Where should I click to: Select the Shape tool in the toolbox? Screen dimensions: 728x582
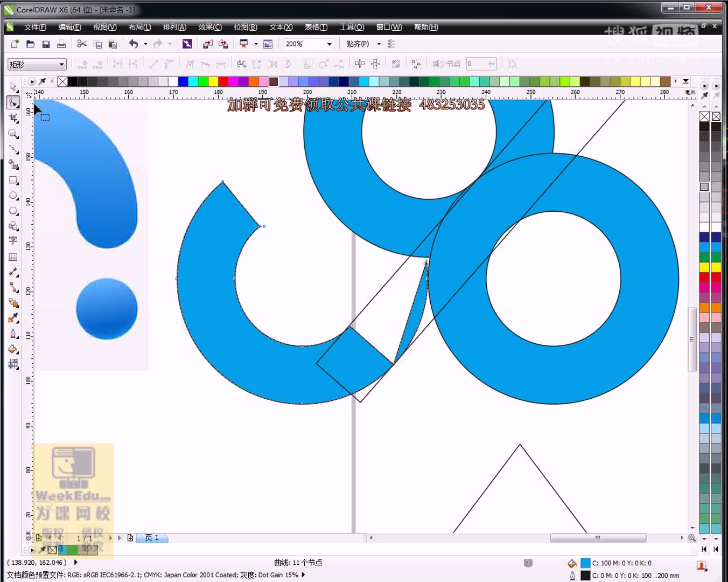coord(13,102)
